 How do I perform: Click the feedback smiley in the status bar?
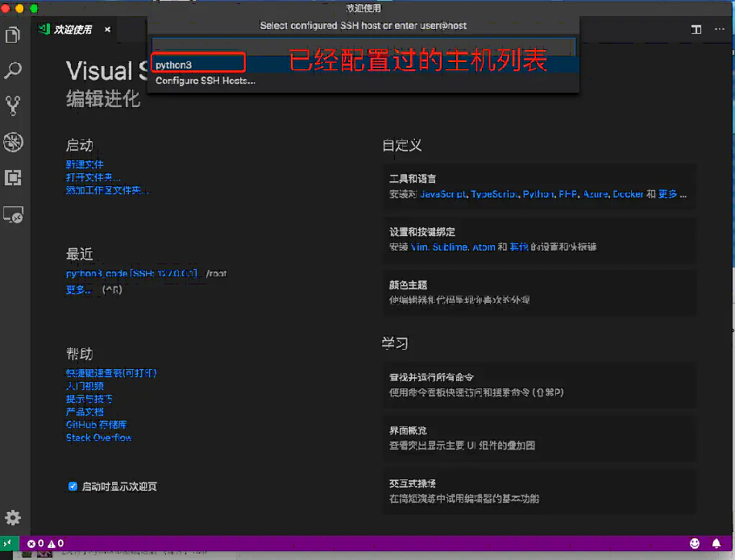click(x=695, y=543)
